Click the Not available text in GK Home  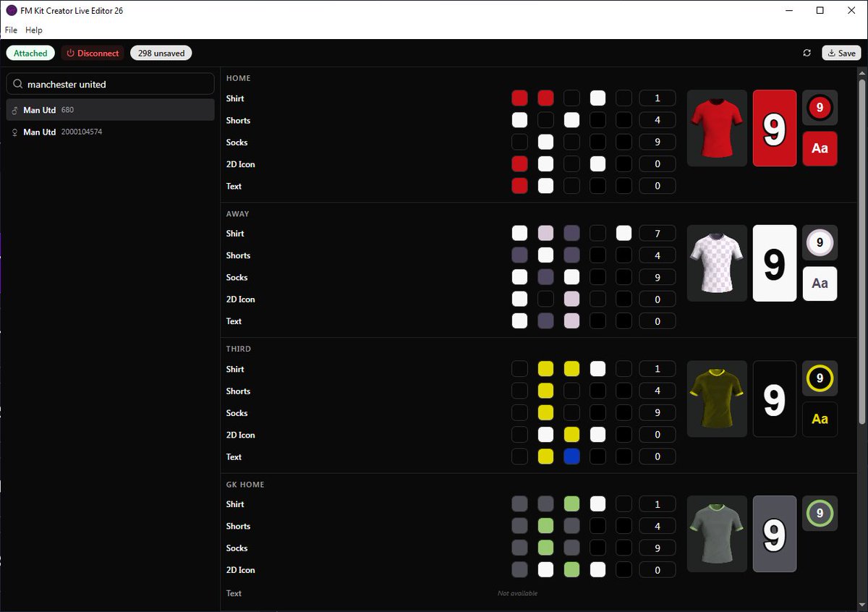[x=518, y=593]
